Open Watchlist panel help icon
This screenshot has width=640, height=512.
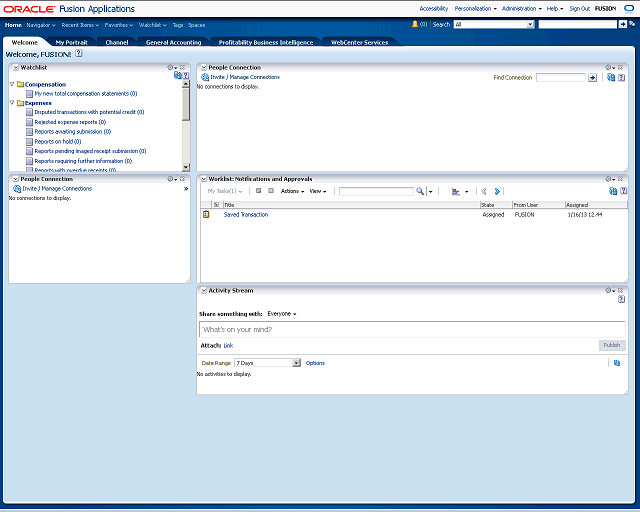(x=186, y=75)
